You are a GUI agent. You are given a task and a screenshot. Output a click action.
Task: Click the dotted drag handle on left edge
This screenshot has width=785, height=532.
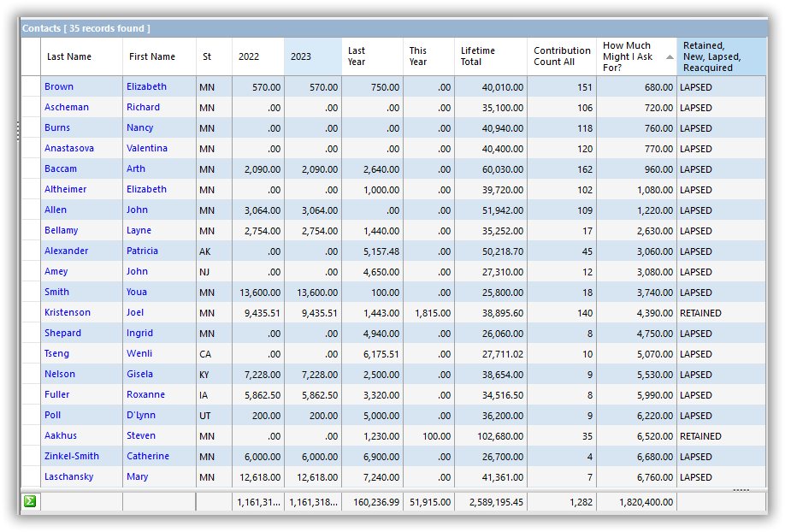(x=18, y=130)
